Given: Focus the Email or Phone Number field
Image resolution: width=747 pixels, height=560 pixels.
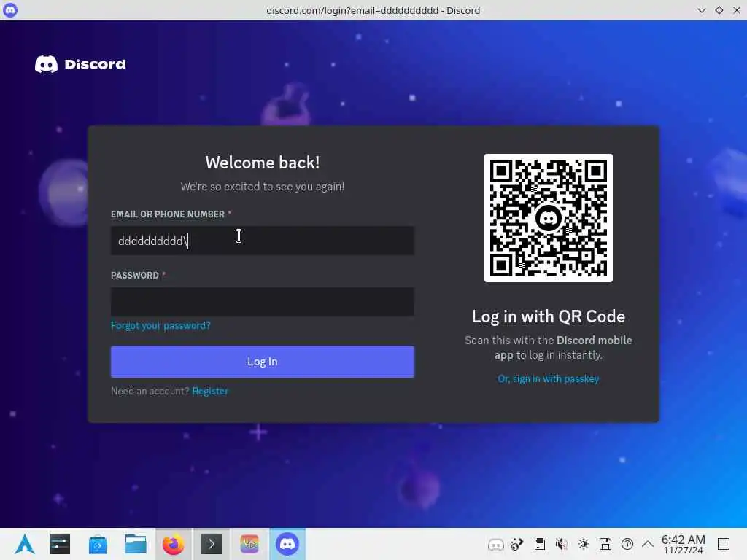Looking at the screenshot, I should pos(263,241).
